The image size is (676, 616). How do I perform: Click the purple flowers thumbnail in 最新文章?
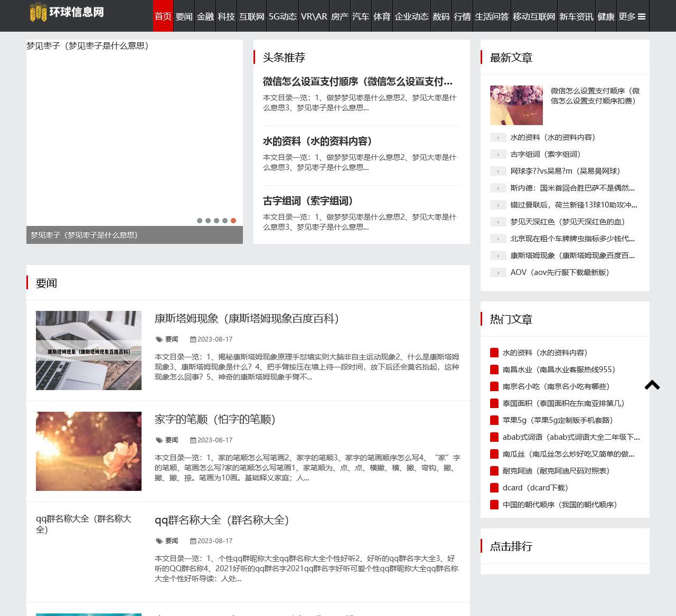tap(517, 105)
